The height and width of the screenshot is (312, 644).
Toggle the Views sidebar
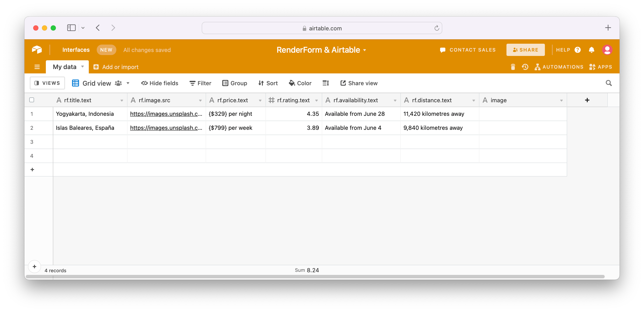[x=47, y=83]
